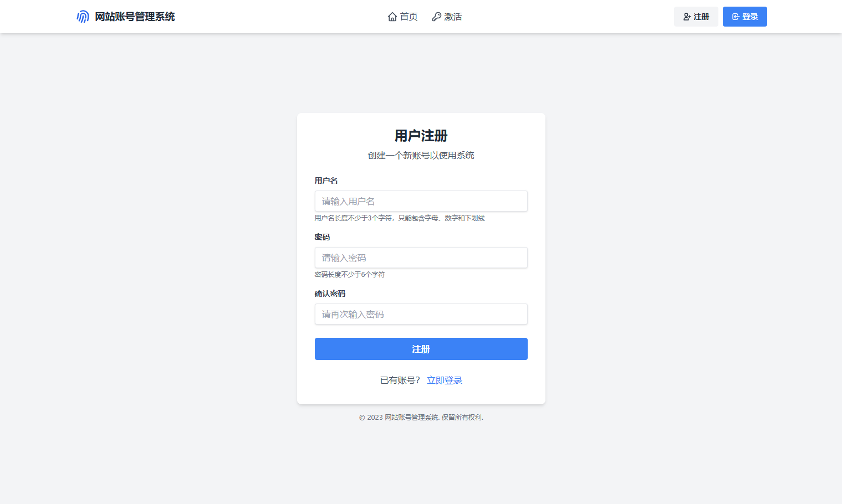Click the key icon beside 激活

437,17
